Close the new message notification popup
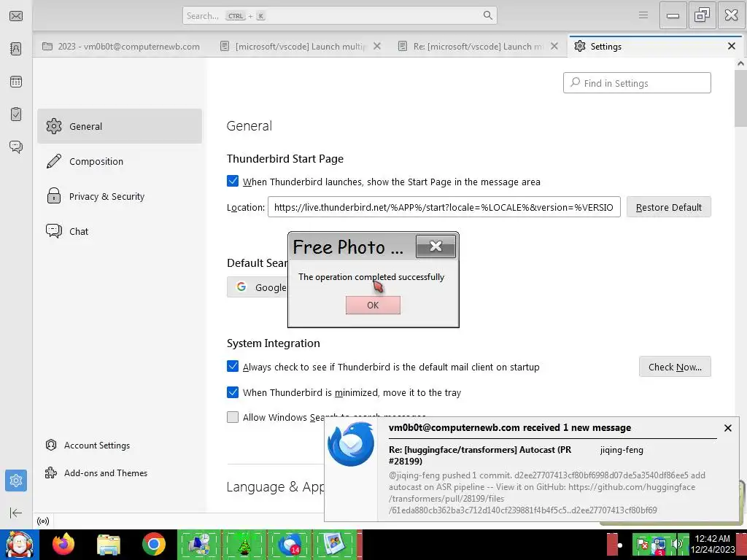 tap(727, 428)
